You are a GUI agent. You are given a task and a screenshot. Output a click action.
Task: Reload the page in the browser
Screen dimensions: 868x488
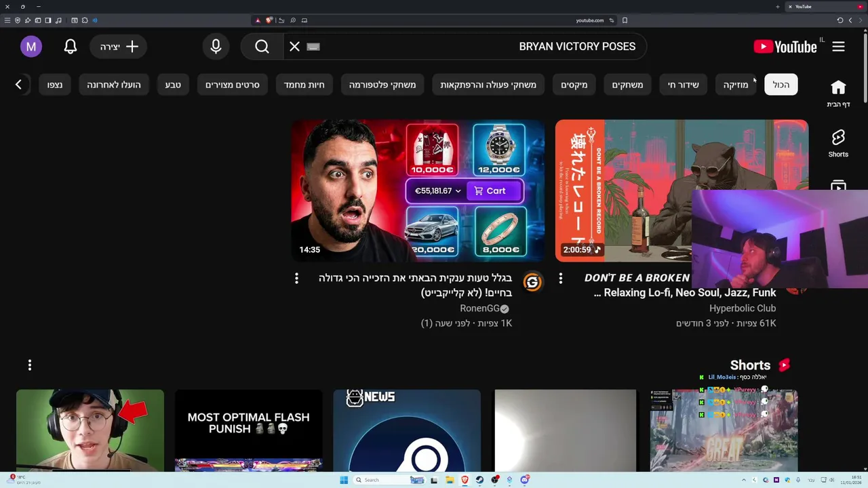840,20
